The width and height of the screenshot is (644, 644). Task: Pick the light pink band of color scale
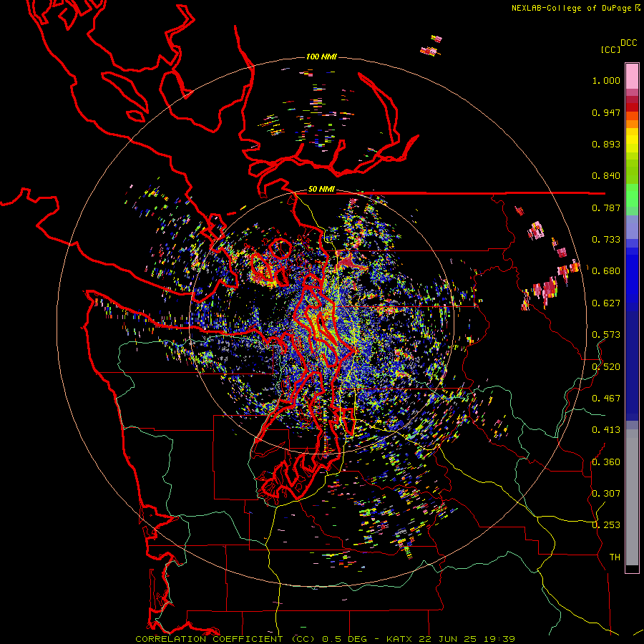pyautogui.click(x=632, y=77)
